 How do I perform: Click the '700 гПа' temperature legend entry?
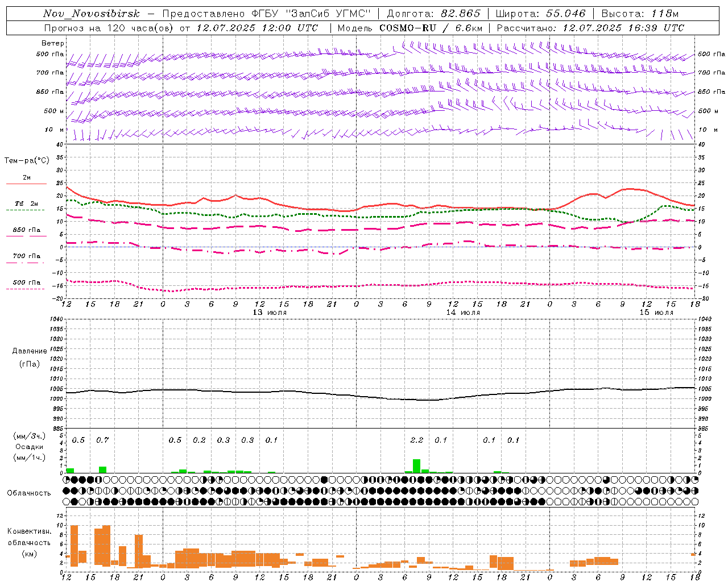click(x=26, y=256)
